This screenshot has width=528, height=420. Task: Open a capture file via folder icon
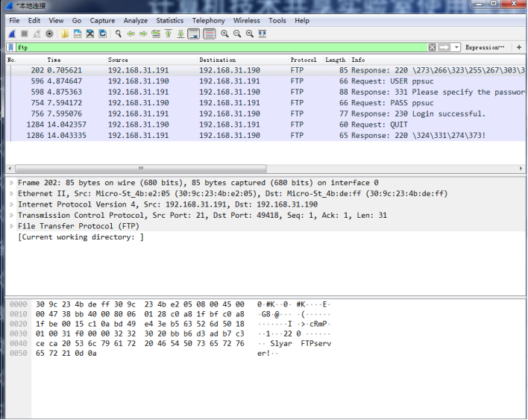point(65,34)
